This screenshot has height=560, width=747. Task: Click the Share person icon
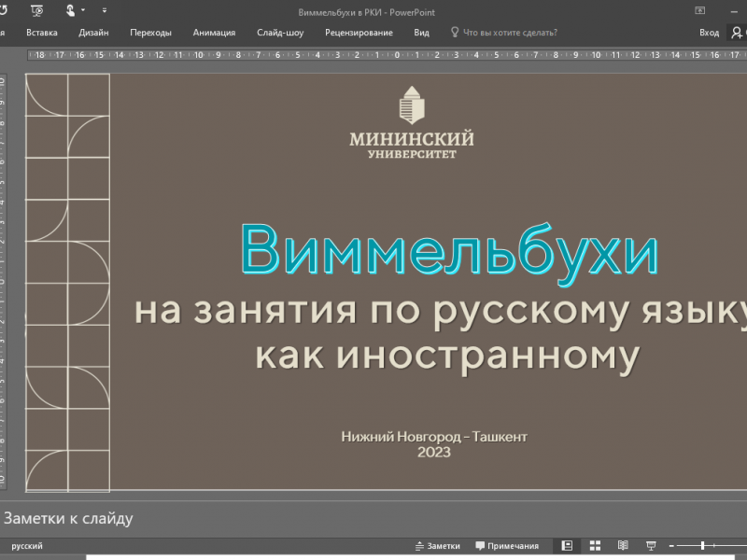(738, 33)
